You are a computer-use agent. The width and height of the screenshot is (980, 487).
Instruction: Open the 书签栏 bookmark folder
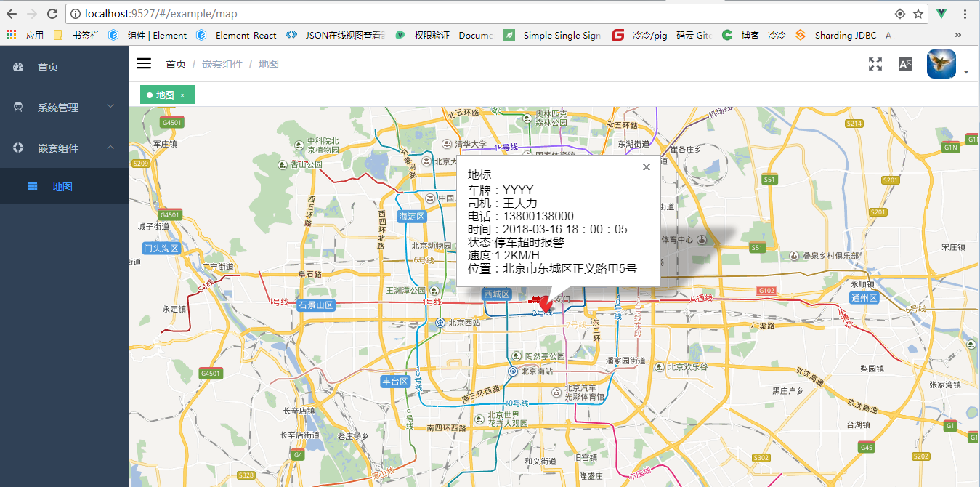(x=77, y=35)
